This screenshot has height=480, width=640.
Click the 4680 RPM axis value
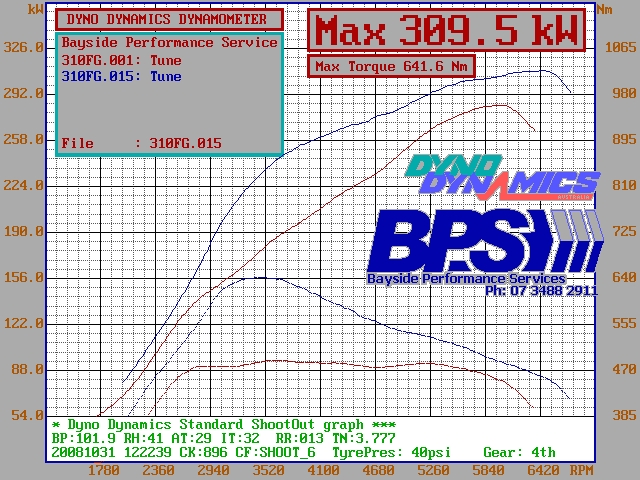pos(378,471)
